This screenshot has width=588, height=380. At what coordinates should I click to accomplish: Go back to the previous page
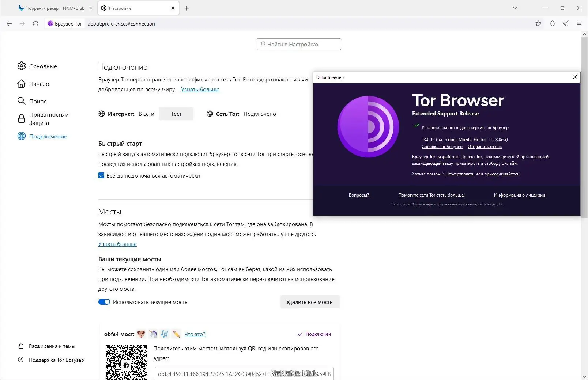[x=9, y=24]
